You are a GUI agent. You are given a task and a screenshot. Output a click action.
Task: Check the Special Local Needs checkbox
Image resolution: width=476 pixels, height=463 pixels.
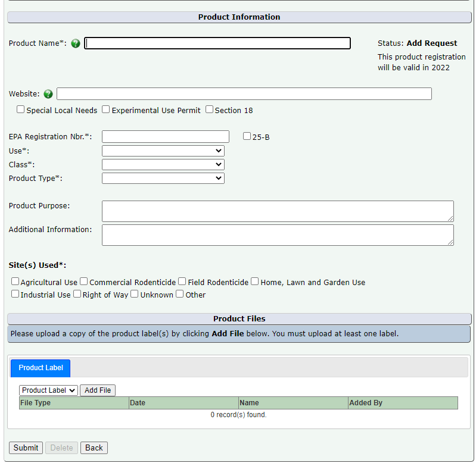21,110
